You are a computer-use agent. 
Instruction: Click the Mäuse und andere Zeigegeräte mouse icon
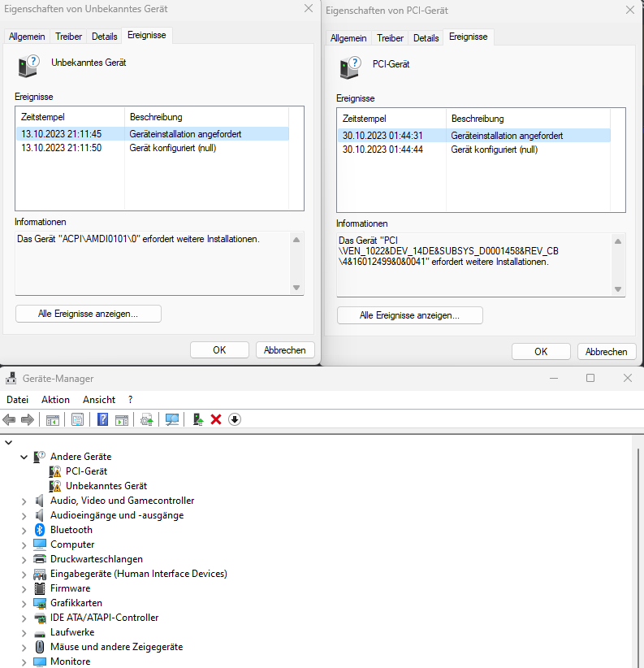[40, 647]
